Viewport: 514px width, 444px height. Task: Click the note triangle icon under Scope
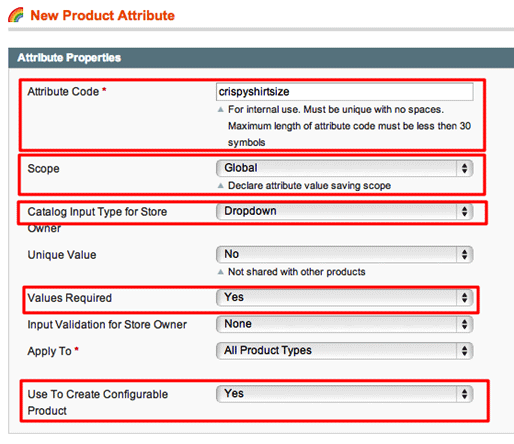[220, 186]
